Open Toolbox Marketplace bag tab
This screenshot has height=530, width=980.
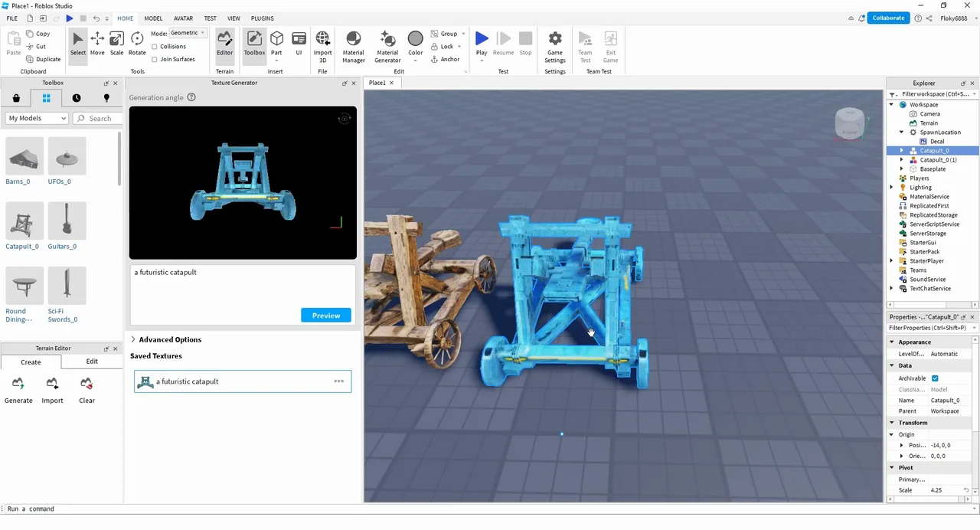coord(16,98)
